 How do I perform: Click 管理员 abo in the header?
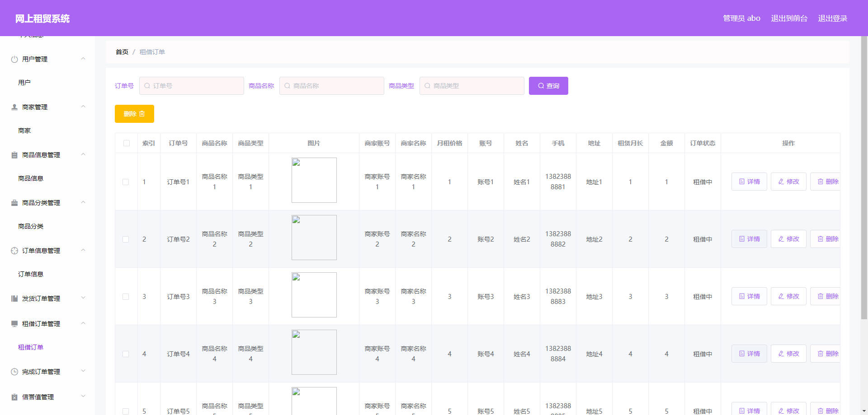(x=741, y=19)
